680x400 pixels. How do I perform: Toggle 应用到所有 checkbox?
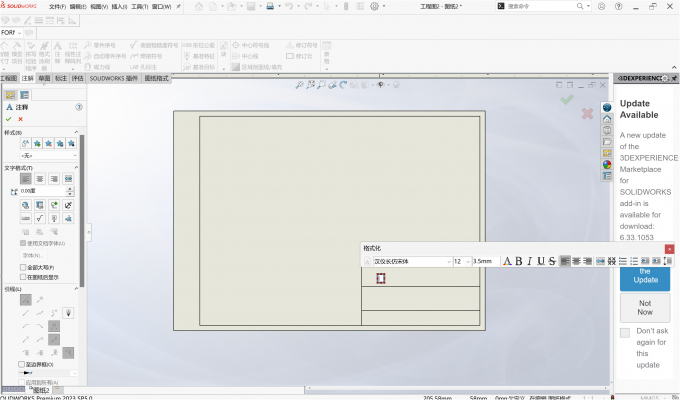[21, 383]
